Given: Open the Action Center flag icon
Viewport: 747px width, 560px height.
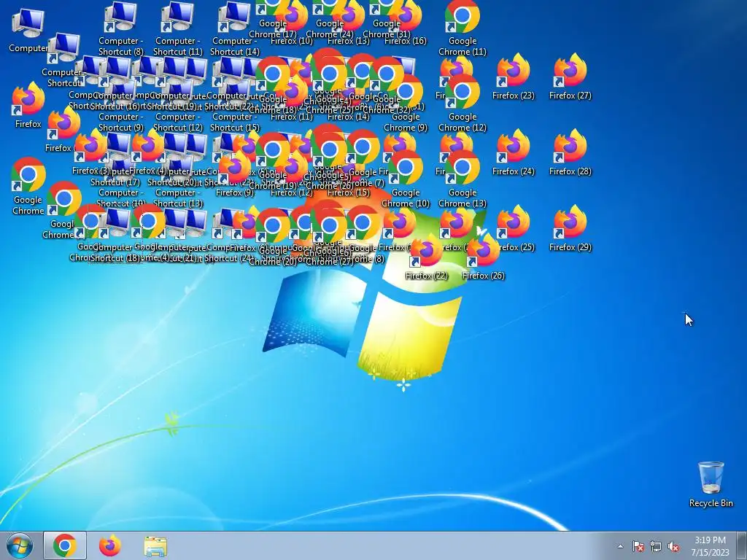Looking at the screenshot, I should (x=638, y=546).
